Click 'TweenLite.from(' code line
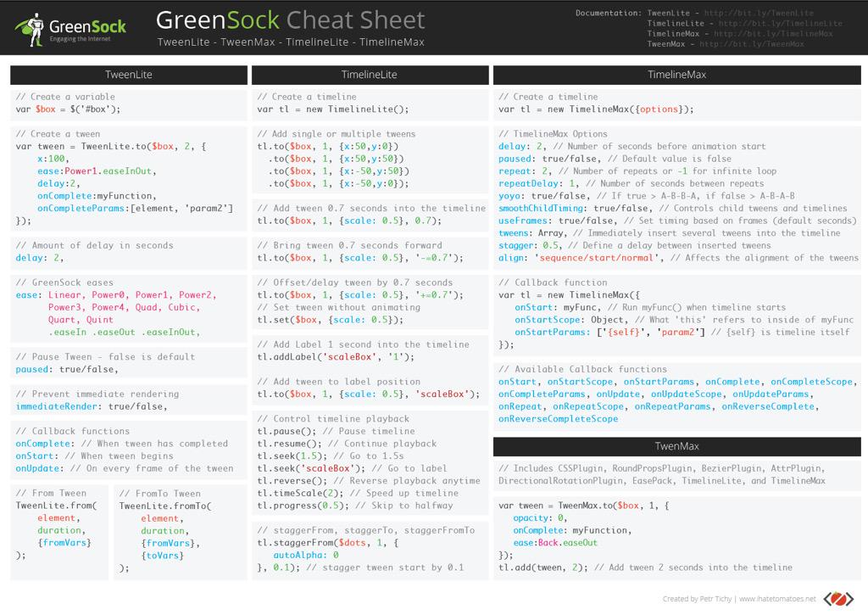The height and width of the screenshot is (615, 868). [56, 506]
